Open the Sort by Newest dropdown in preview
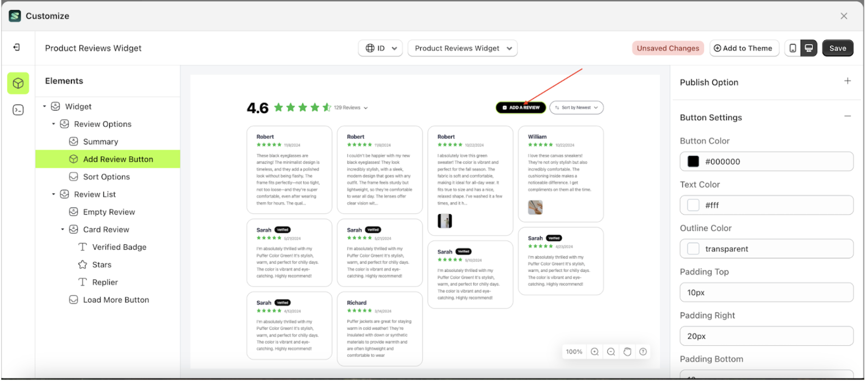The height and width of the screenshot is (383, 868). pos(576,108)
